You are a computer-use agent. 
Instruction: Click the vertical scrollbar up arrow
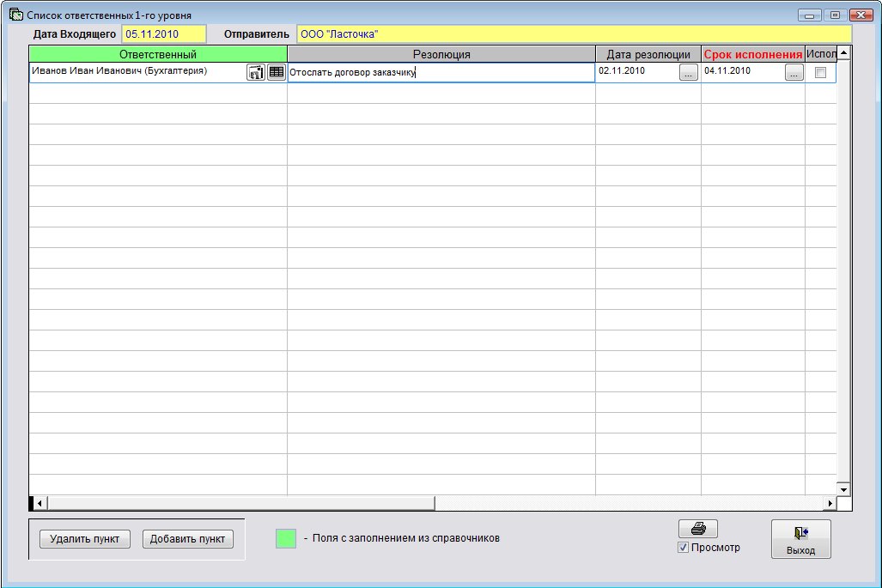(843, 53)
